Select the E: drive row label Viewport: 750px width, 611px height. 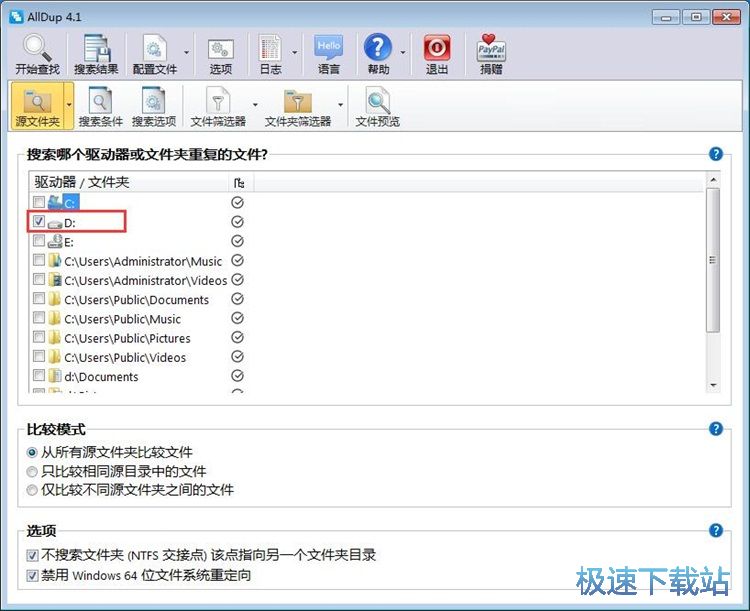coord(69,242)
